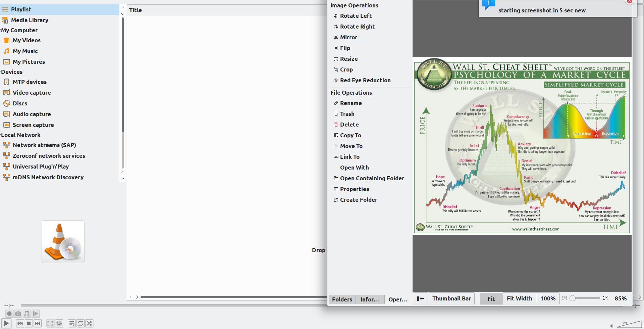Take a snapshot with the camera icon

(x=18, y=314)
